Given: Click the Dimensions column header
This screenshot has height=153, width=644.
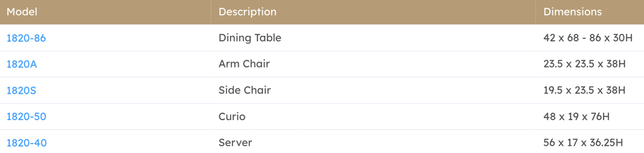Looking at the screenshot, I should pos(572,12).
